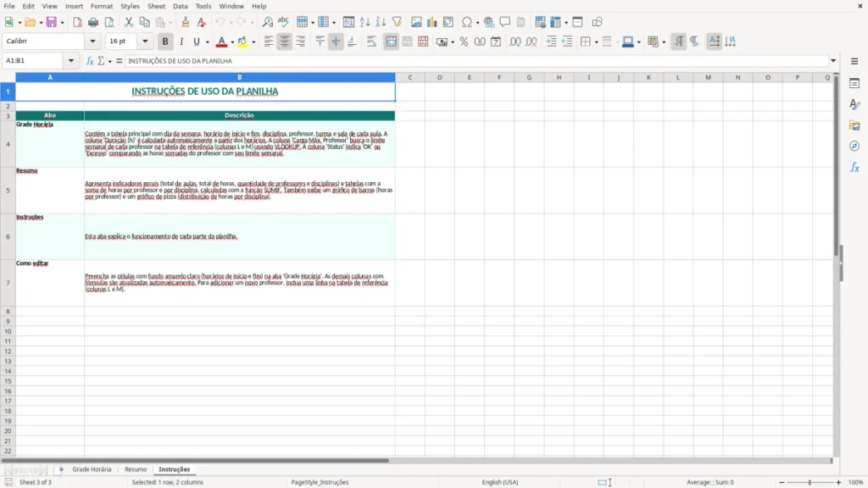868x488 pixels.
Task: Click the Background Color yellow highlight swatch
Action: [242, 42]
